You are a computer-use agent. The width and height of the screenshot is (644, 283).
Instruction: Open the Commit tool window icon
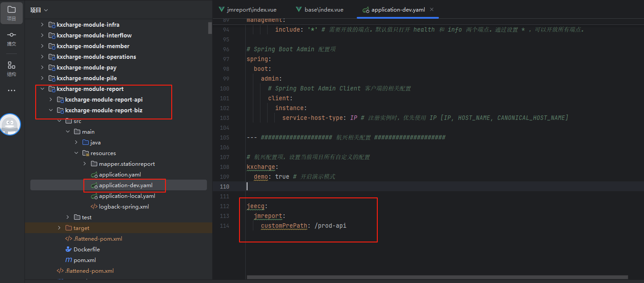[12, 38]
